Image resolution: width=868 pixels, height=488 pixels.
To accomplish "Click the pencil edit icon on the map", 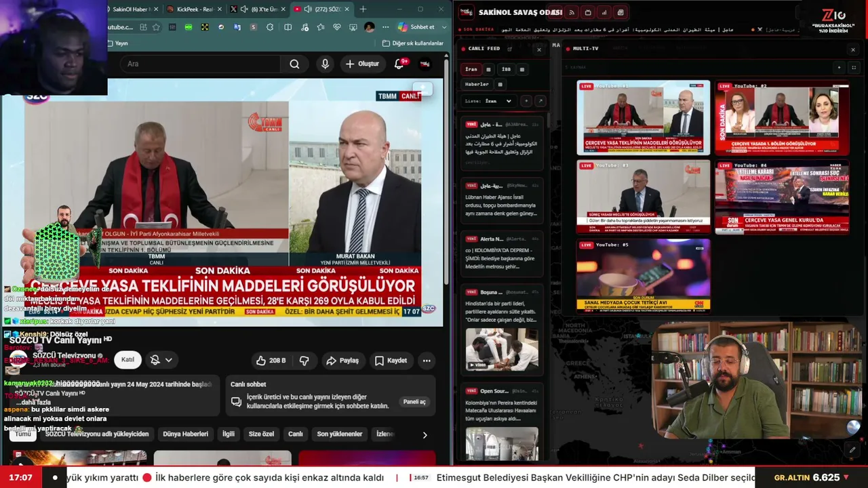I will 852,449.
